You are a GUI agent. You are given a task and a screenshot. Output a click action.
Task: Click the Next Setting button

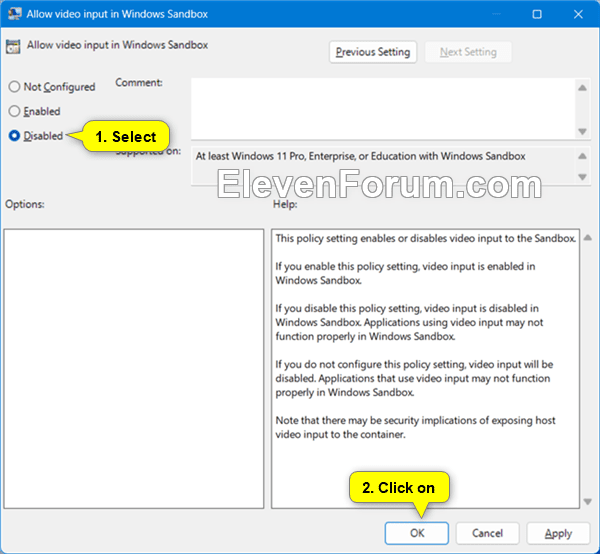click(468, 52)
